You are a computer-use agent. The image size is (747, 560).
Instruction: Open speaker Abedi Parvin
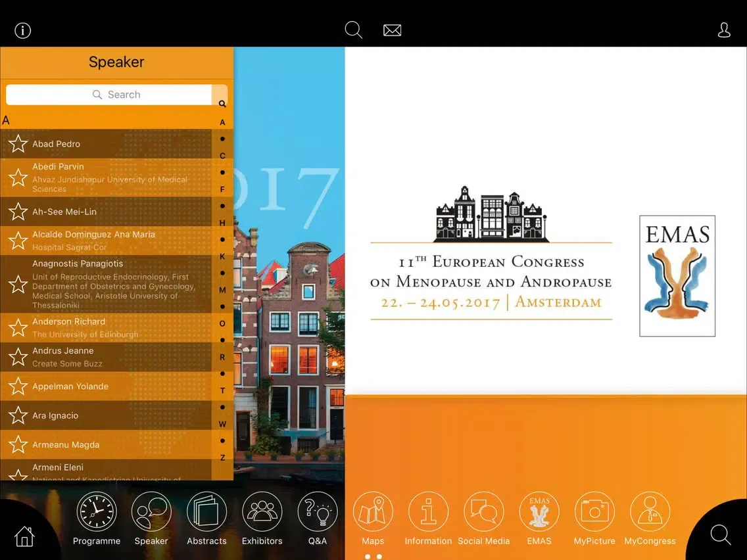click(106, 177)
